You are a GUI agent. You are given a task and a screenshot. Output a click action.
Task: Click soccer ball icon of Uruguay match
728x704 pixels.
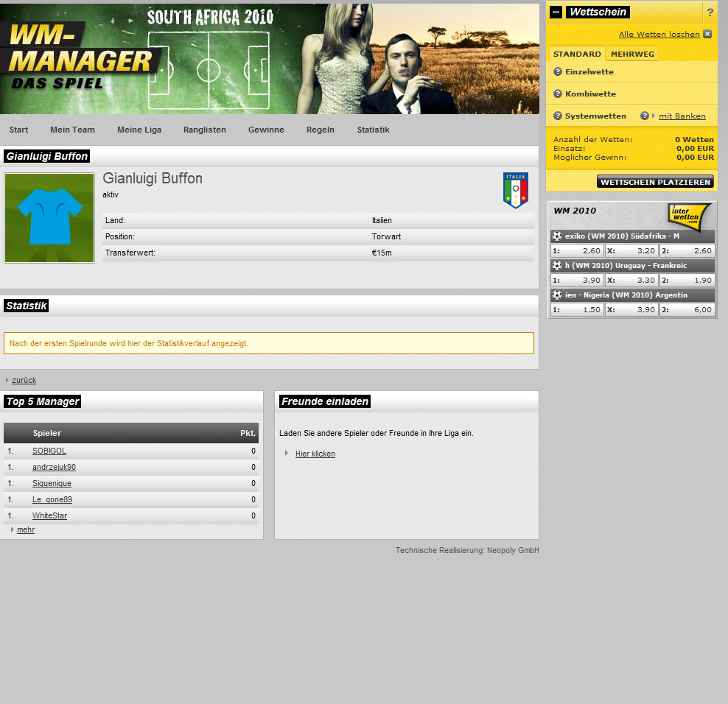click(557, 265)
